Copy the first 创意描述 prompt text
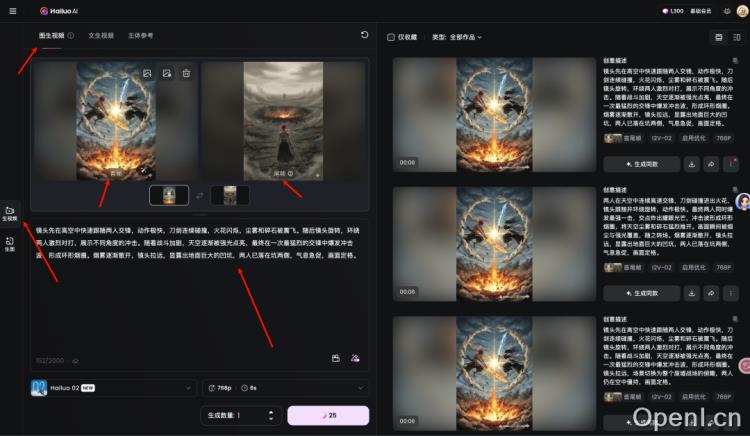The image size is (750, 436). pos(735,60)
